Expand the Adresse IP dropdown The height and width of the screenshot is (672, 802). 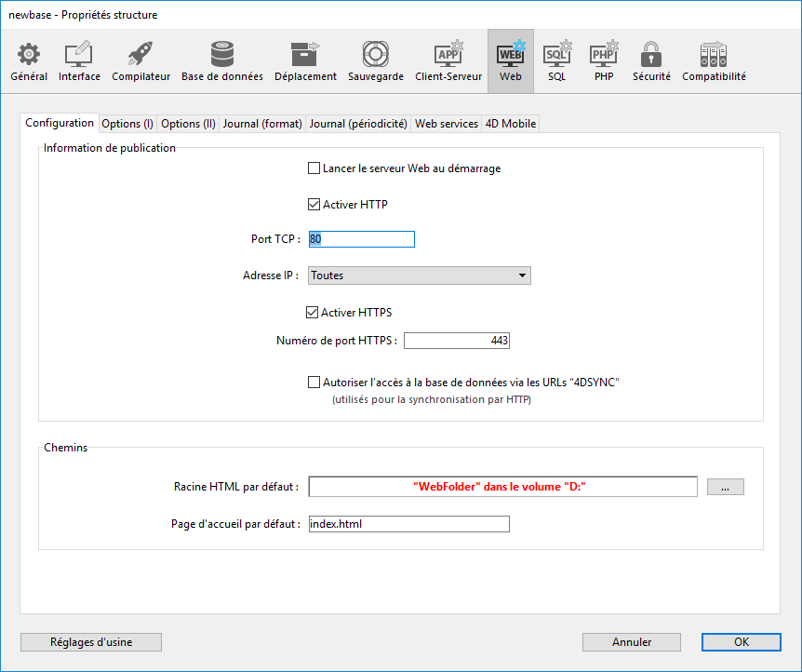pyautogui.click(x=419, y=276)
